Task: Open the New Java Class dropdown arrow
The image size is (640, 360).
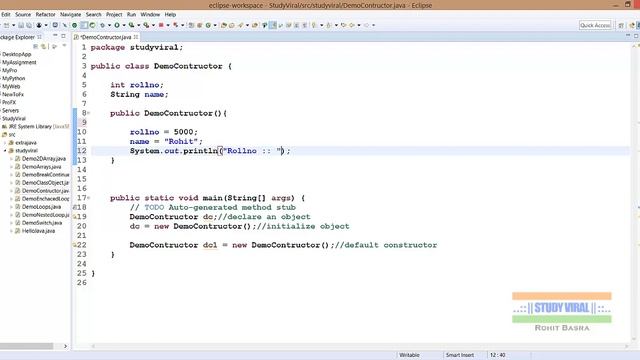Action: coord(215,25)
